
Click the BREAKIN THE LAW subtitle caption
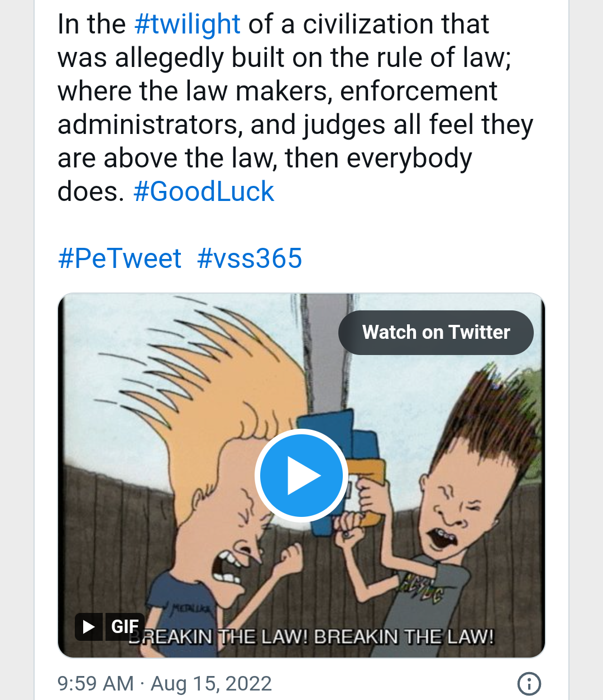312,636
